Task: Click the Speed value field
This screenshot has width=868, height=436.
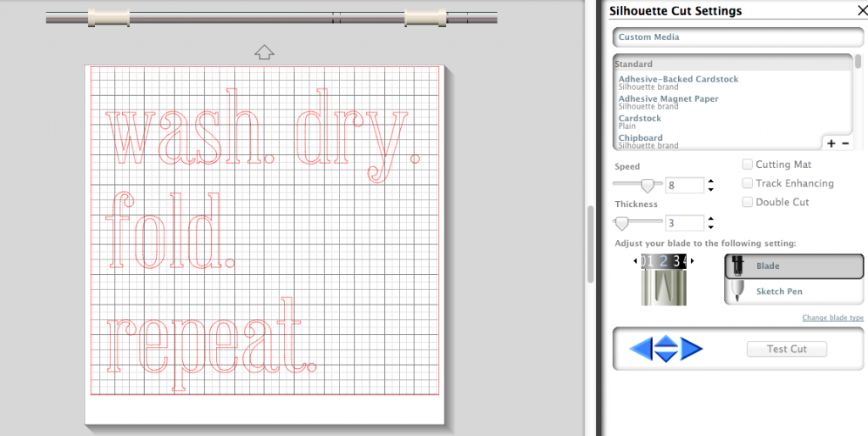Action: pyautogui.click(x=684, y=185)
